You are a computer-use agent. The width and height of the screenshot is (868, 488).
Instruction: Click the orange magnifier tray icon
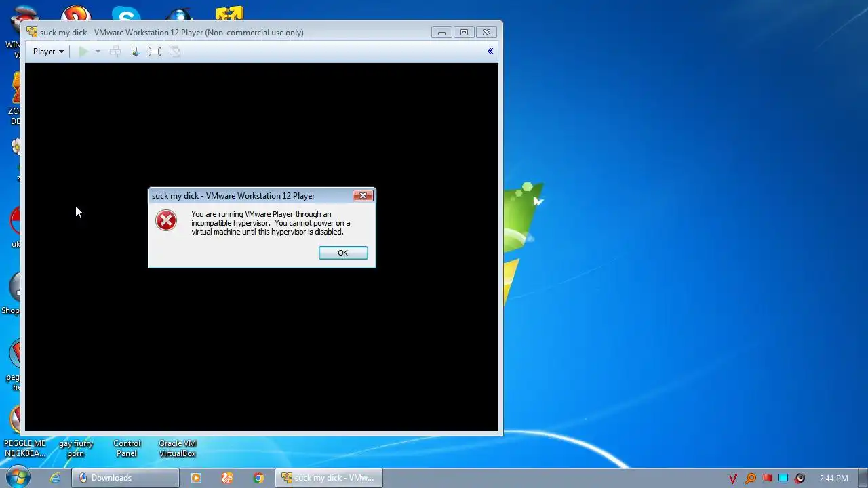pyautogui.click(x=751, y=479)
